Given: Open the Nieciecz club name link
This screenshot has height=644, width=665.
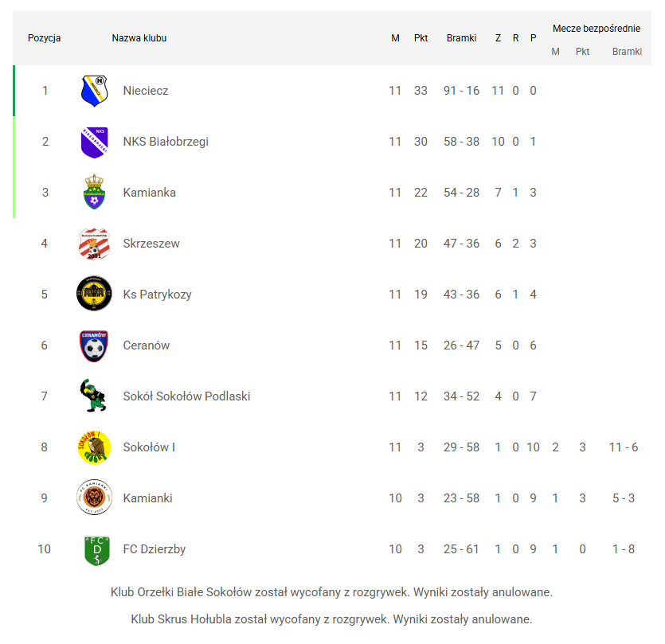Looking at the screenshot, I should (146, 91).
